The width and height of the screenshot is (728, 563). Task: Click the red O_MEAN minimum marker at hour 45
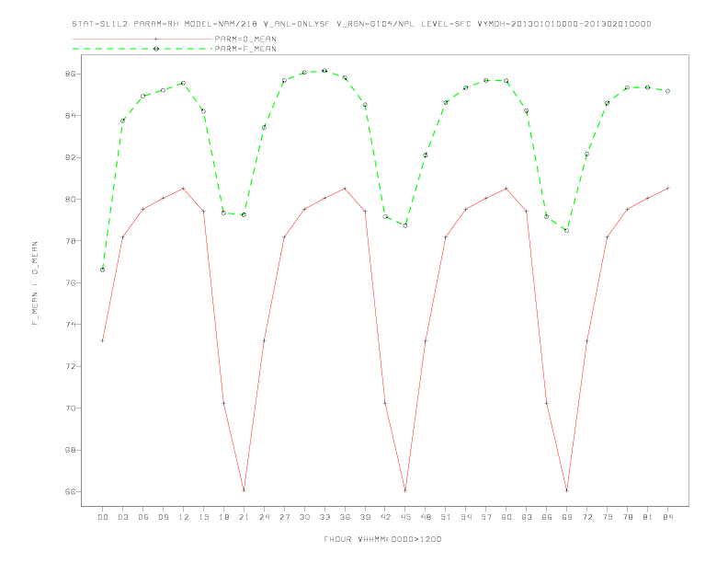(405, 490)
